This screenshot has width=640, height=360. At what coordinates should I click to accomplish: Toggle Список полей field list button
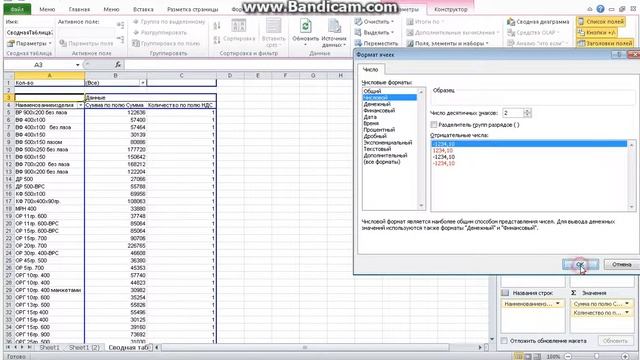click(600, 22)
